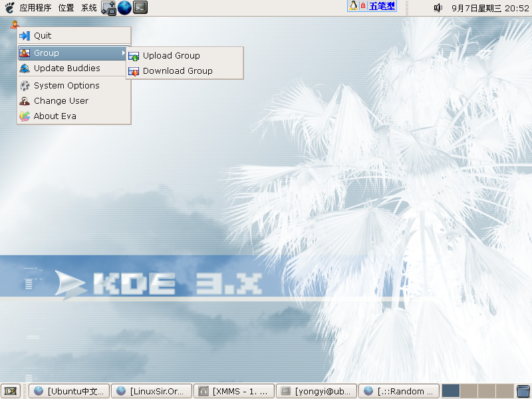Open the Group submenu entry
532x399 pixels.
tap(72, 53)
